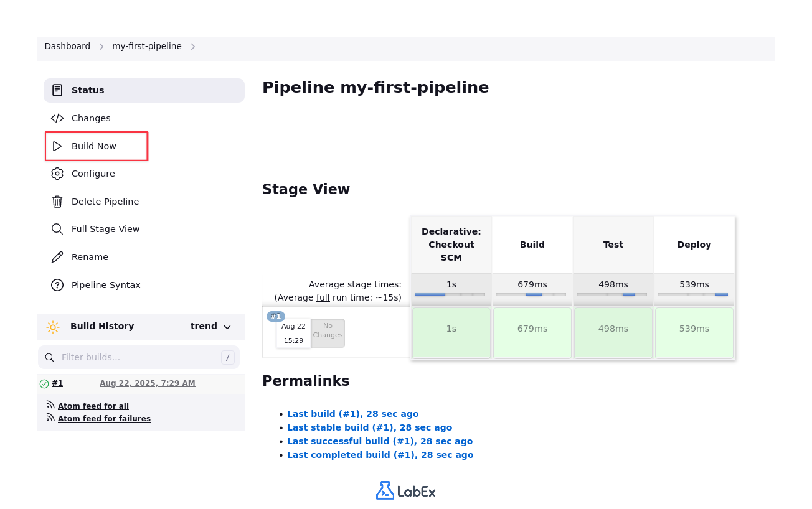Open Pipeline Syntax help via the question icon
Image resolution: width=812 pixels, height=509 pixels.
(x=57, y=285)
